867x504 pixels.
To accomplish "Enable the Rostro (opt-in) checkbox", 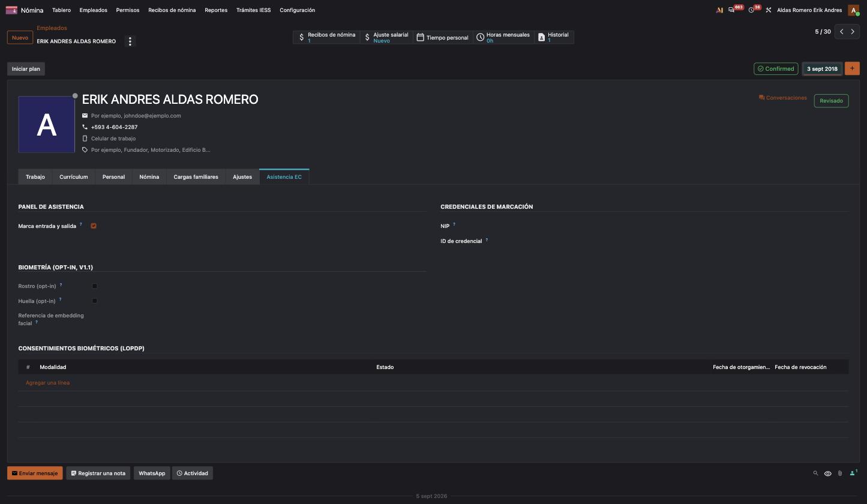I will (94, 286).
